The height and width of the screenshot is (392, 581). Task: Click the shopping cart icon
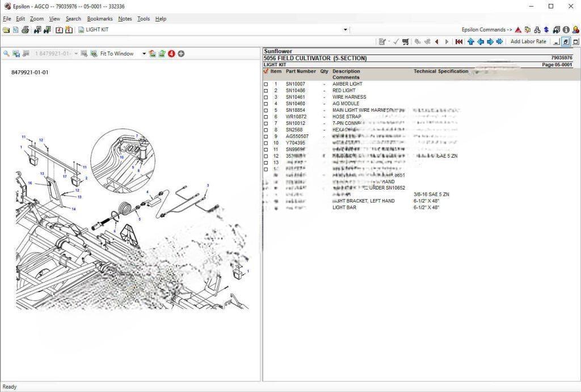406,41
